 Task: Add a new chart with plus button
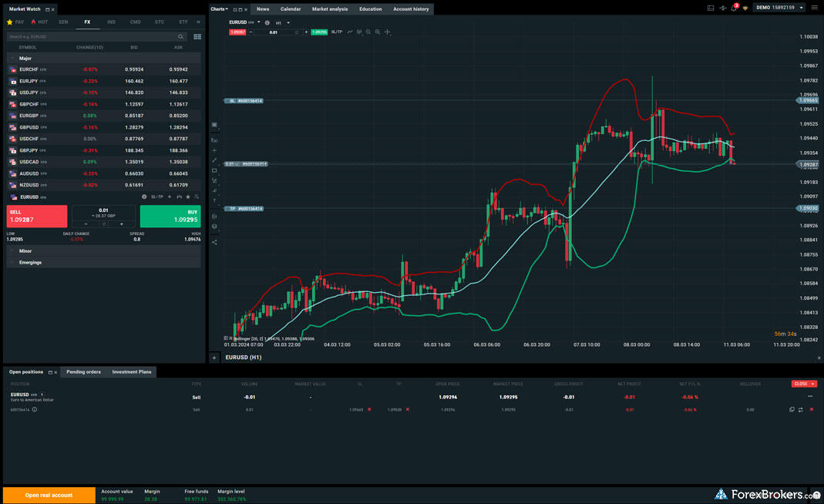tap(214, 358)
